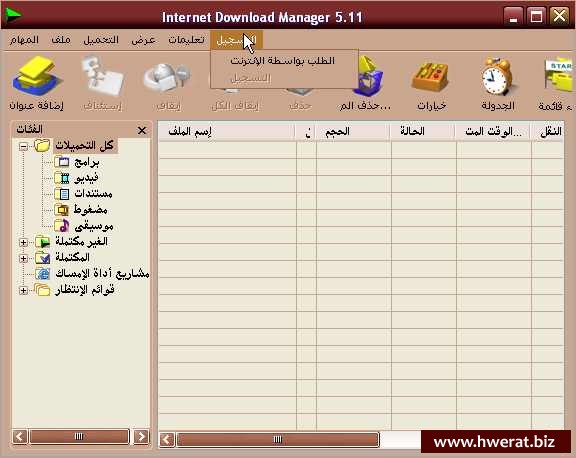Sort by Status (الحالة) column header
Screen dimensions: 576x458
point(422,131)
